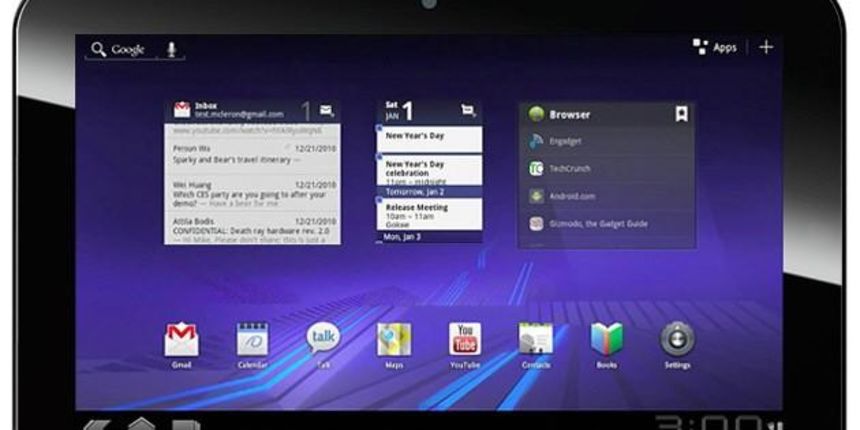This screenshot has height=430, width=860.
Task: Launch the Books app
Action: point(607,339)
